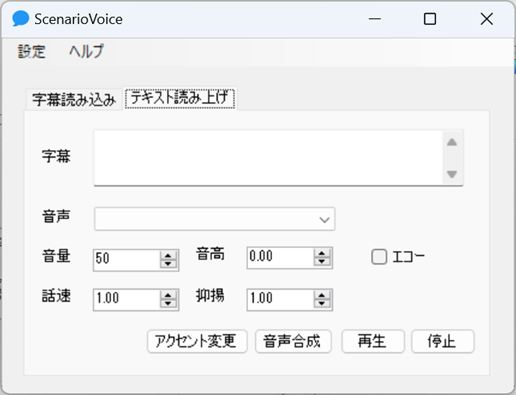
Task: Click inside the 字幕 text area
Action: [x=268, y=157]
